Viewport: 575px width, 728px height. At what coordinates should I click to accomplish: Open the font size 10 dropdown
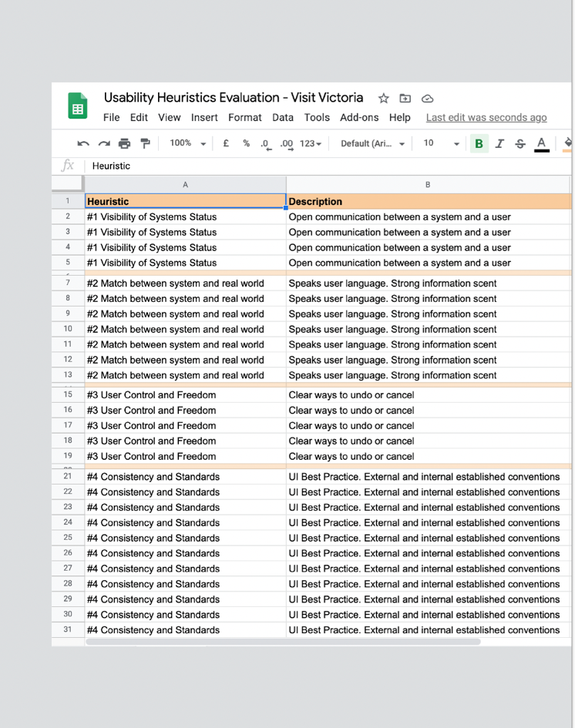[441, 144]
